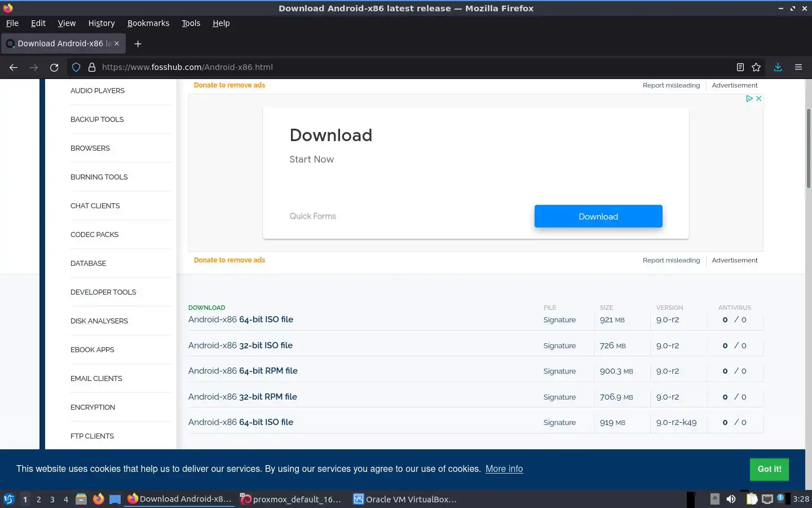812x508 pixels.
Task: Open the Edit menu
Action: pos(38,23)
